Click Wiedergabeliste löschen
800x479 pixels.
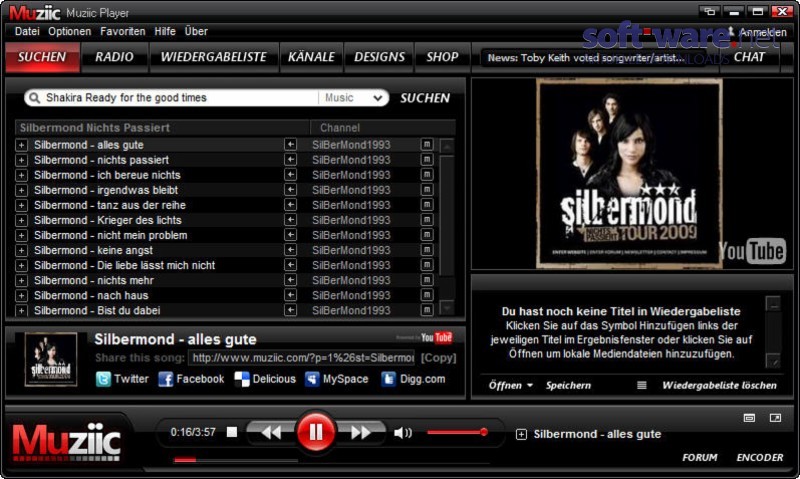click(719, 385)
